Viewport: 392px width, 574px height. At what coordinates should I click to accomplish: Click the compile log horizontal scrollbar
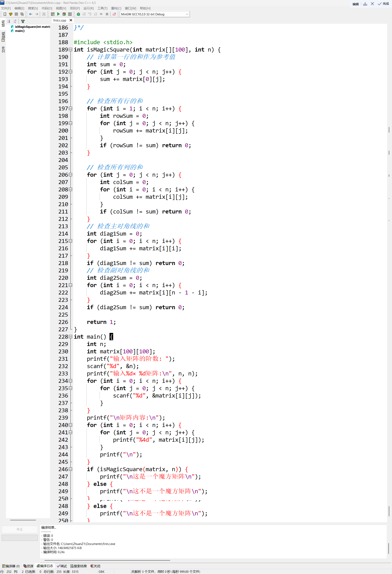click(107, 560)
